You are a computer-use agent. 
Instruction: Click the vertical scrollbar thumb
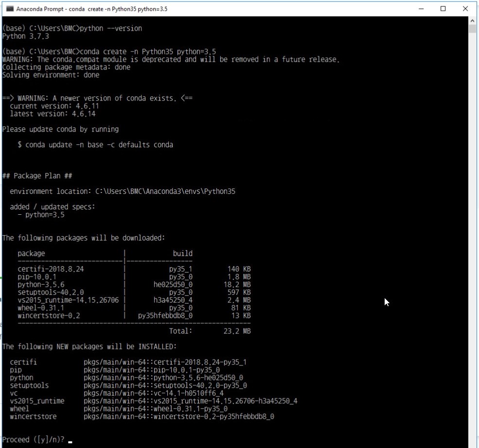(x=472, y=29)
